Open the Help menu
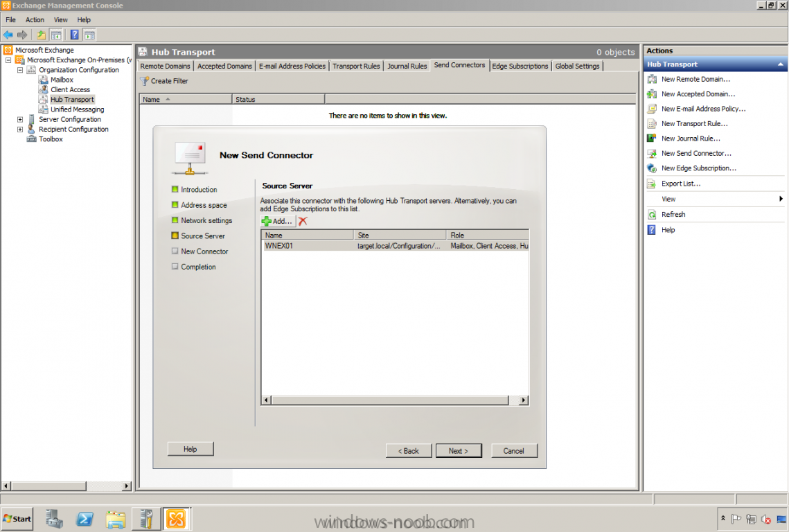The height and width of the screenshot is (532, 789). point(84,19)
